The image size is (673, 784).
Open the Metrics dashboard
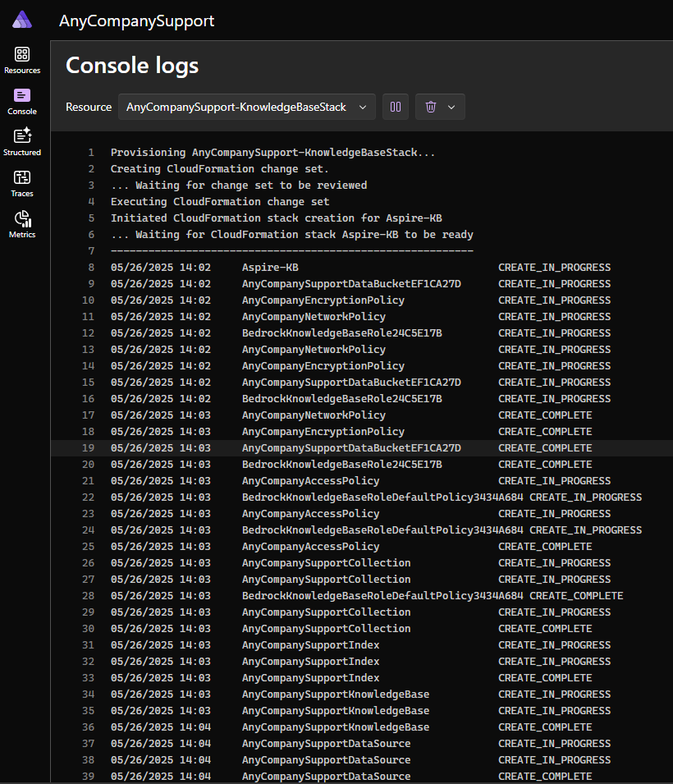pyautogui.click(x=22, y=223)
